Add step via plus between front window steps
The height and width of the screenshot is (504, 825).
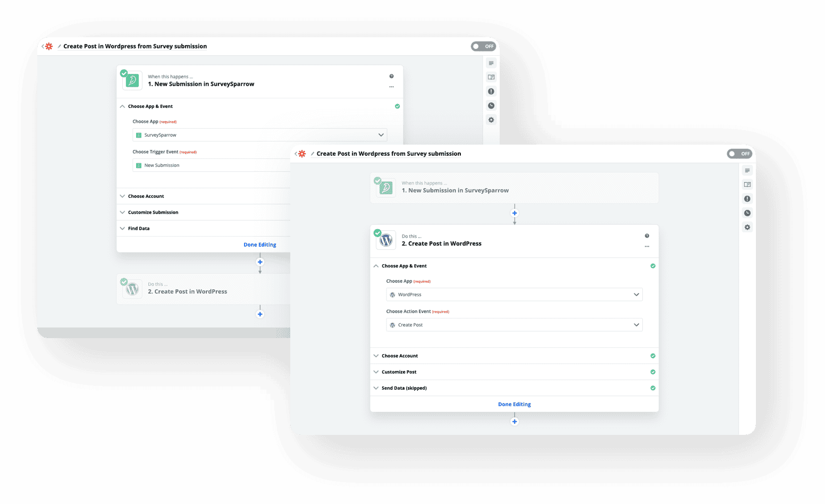(515, 213)
